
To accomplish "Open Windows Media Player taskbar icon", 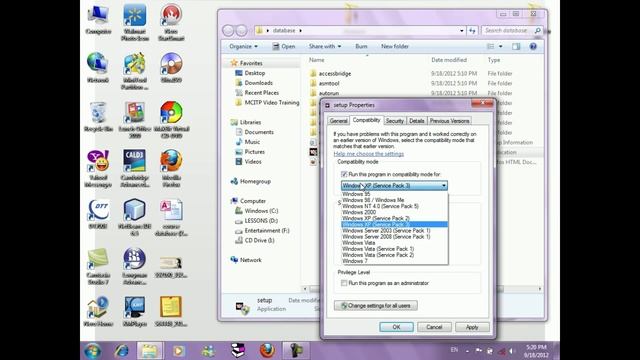I will (x=178, y=351).
